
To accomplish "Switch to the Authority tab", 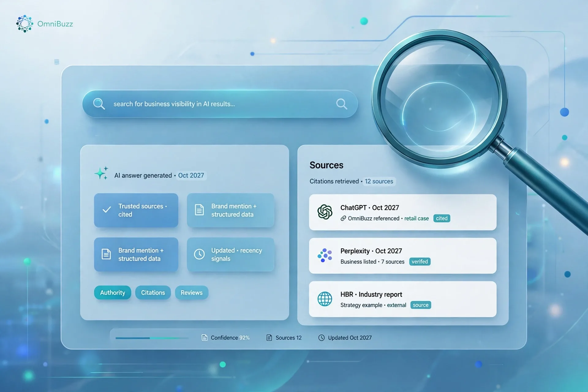I will [112, 292].
